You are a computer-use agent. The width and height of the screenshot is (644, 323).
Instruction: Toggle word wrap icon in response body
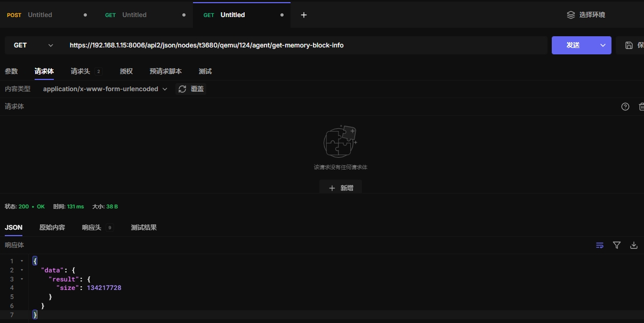(600, 245)
